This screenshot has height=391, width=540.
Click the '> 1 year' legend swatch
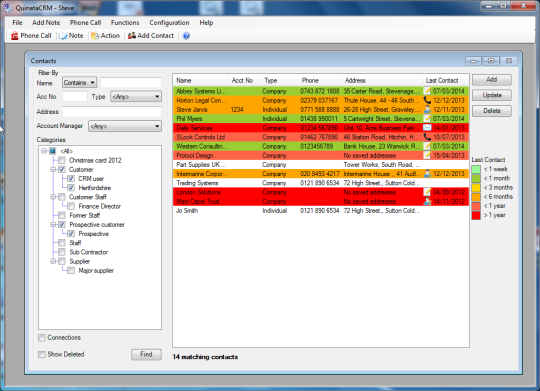point(476,215)
